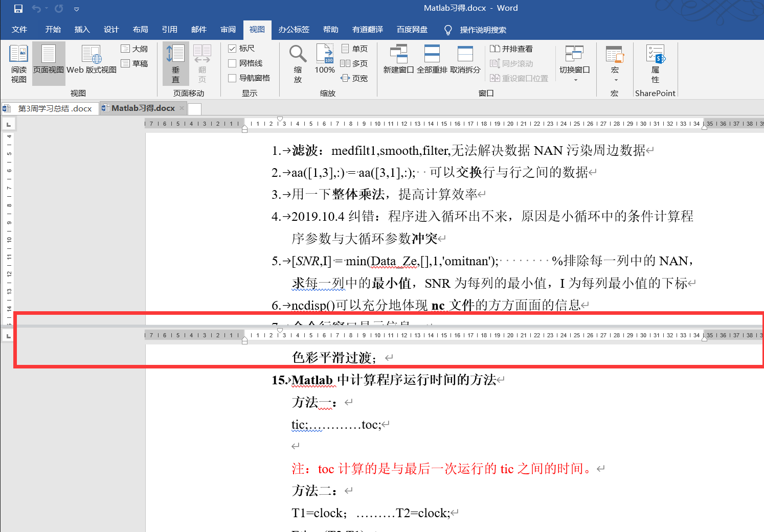Open the 大纲 outline view
The height and width of the screenshot is (532, 764).
134,49
